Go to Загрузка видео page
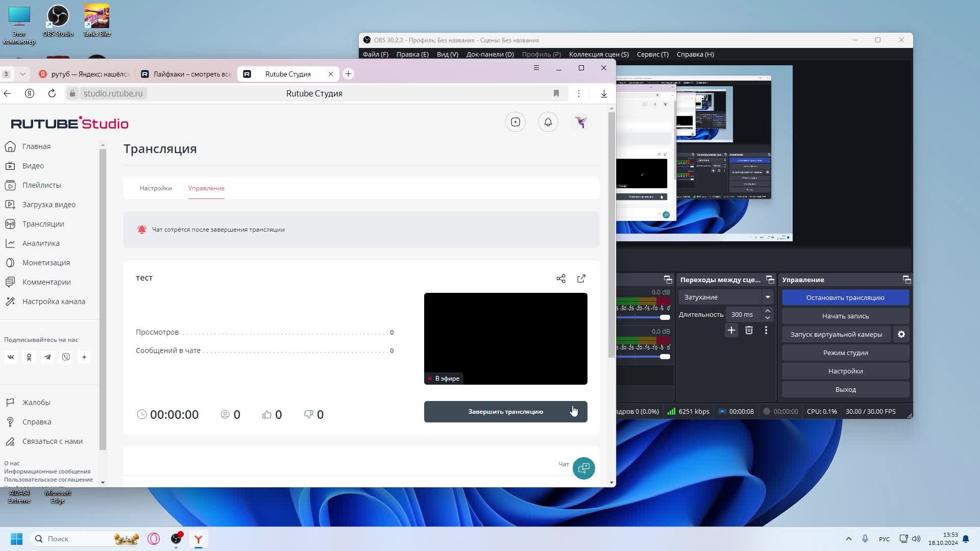Viewport: 980px width, 551px height. 40,205
